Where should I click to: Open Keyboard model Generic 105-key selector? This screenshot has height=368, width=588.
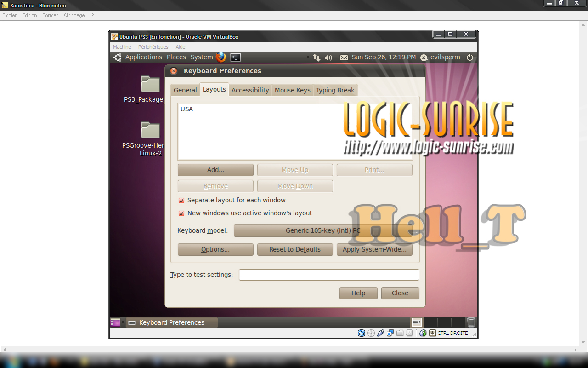[x=323, y=230]
